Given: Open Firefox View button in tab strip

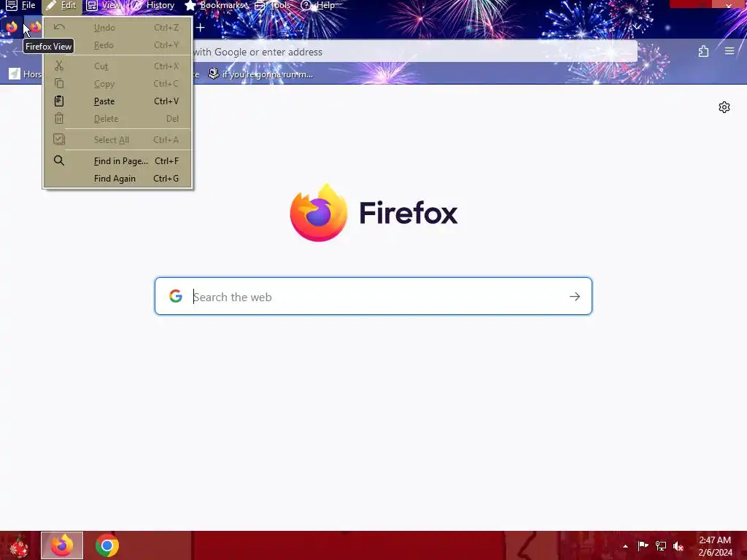Looking at the screenshot, I should [12, 28].
